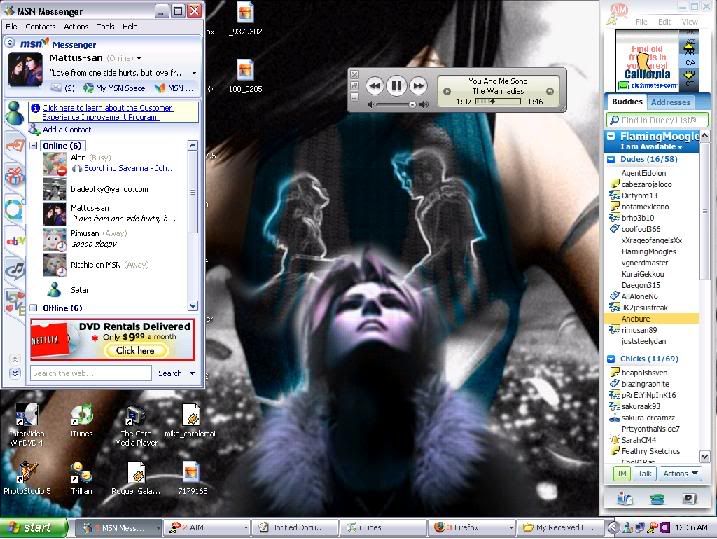Collapse the AIM Chicks group
Screen dimensions: 717x539
click(x=610, y=359)
